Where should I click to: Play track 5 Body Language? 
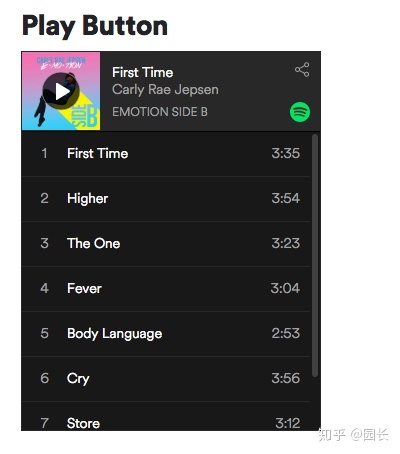pos(166,334)
